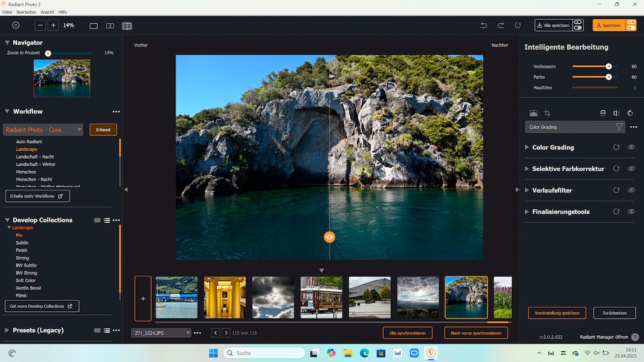Click the Verbessern slider handle

(608, 66)
